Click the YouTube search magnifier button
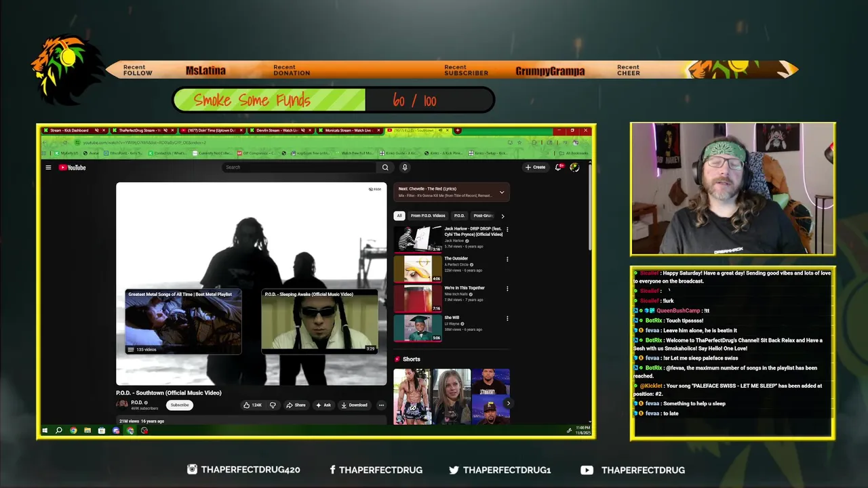This screenshot has width=868, height=488. coord(385,167)
